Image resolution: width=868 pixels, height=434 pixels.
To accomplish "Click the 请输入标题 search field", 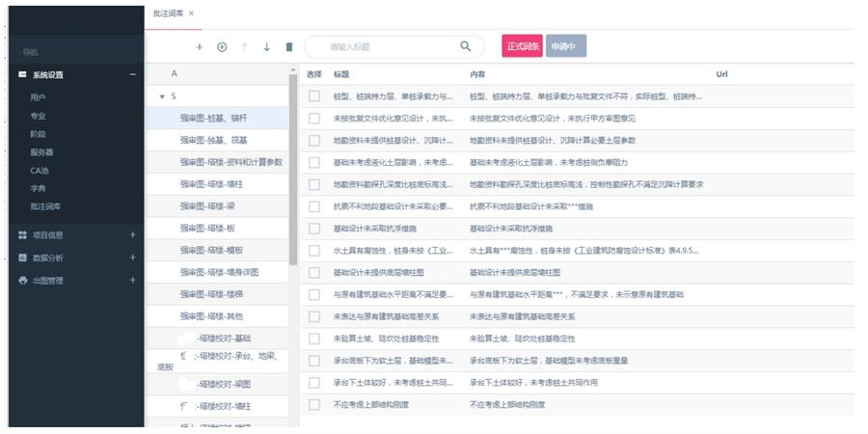I will tap(386, 46).
